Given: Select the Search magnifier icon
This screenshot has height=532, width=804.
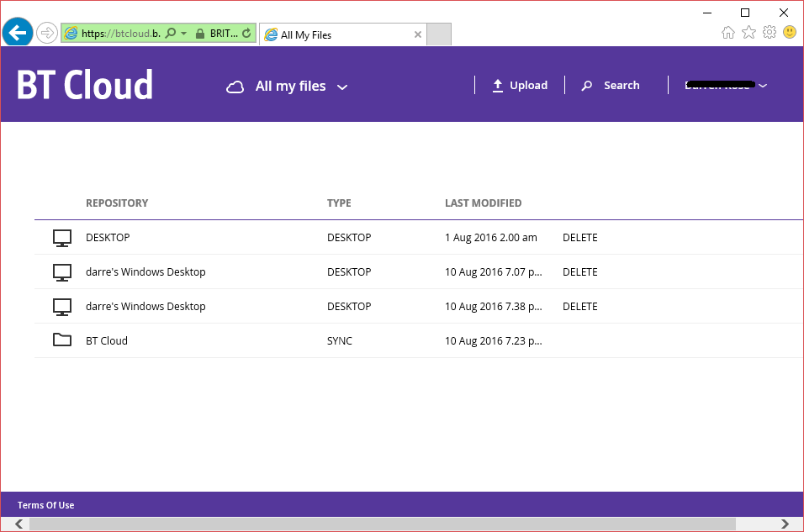Looking at the screenshot, I should point(586,85).
